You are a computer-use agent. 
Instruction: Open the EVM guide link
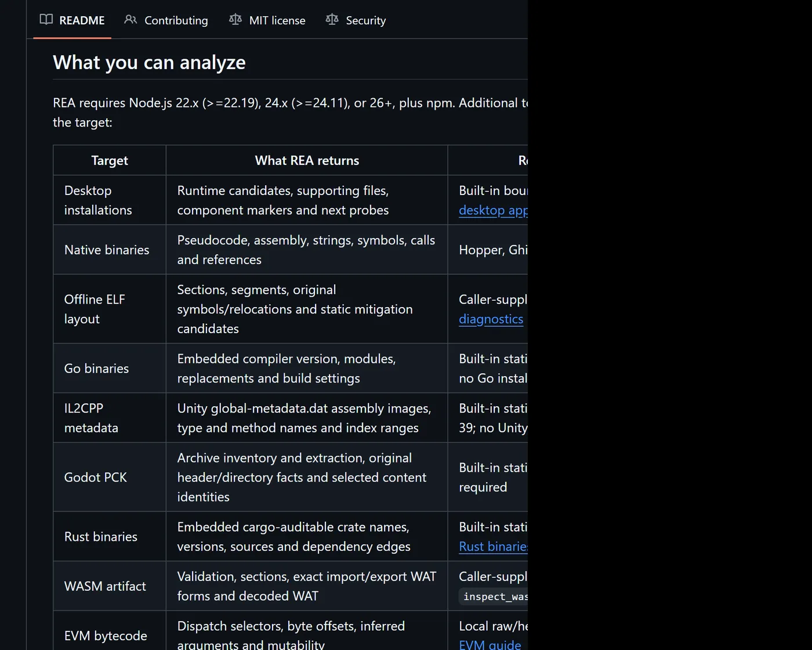click(490, 644)
